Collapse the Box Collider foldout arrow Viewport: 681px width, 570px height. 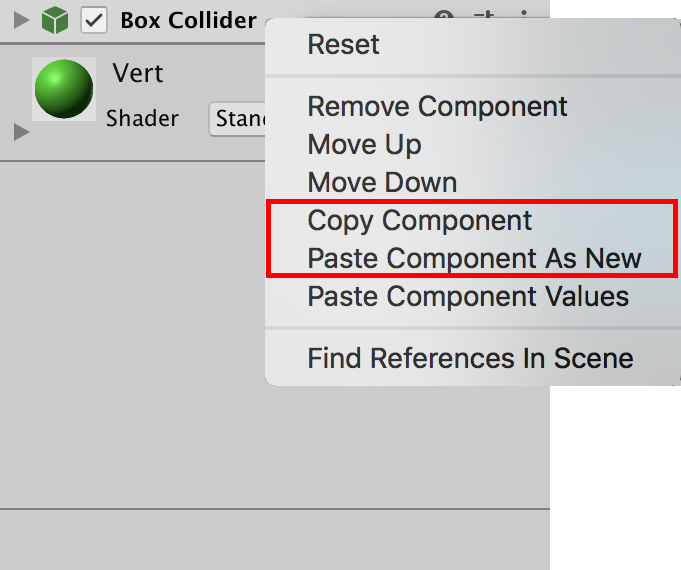click(21, 20)
